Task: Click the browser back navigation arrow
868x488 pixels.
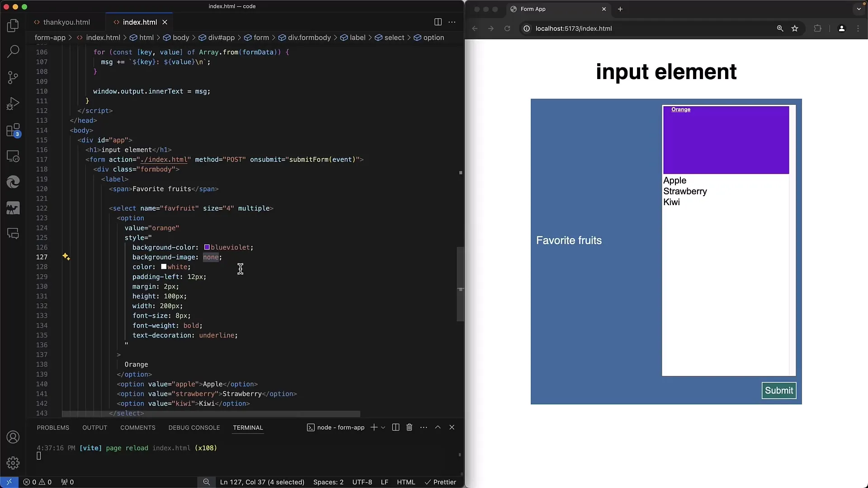Action: (475, 28)
